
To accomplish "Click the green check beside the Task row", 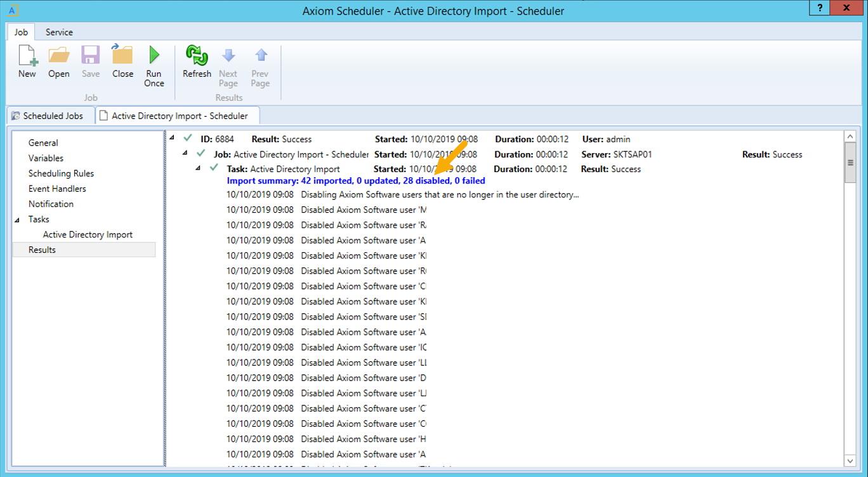I will click(214, 168).
